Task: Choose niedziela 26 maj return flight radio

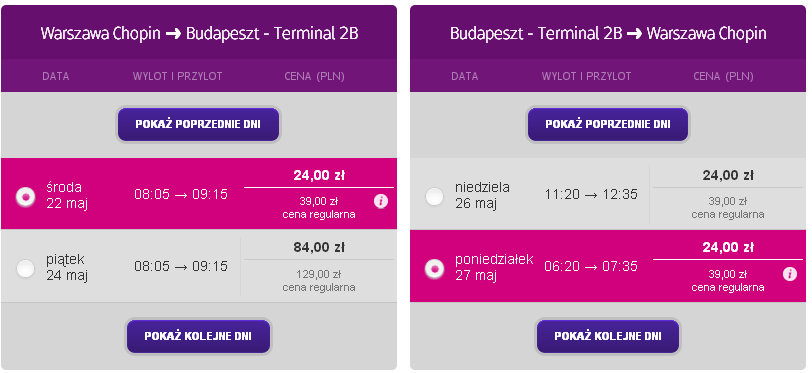Action: coord(434,196)
